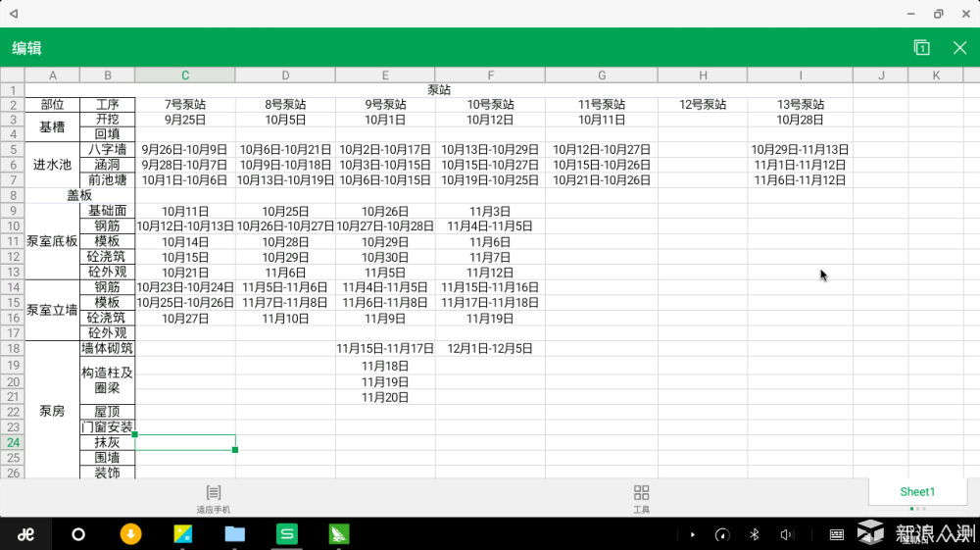The image size is (980, 550).
Task: Switch to the Sheet1 tab
Action: 917,492
